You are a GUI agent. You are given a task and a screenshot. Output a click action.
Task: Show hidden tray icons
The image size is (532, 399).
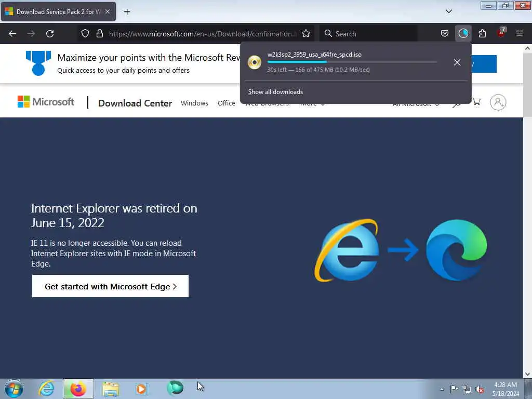(442, 390)
